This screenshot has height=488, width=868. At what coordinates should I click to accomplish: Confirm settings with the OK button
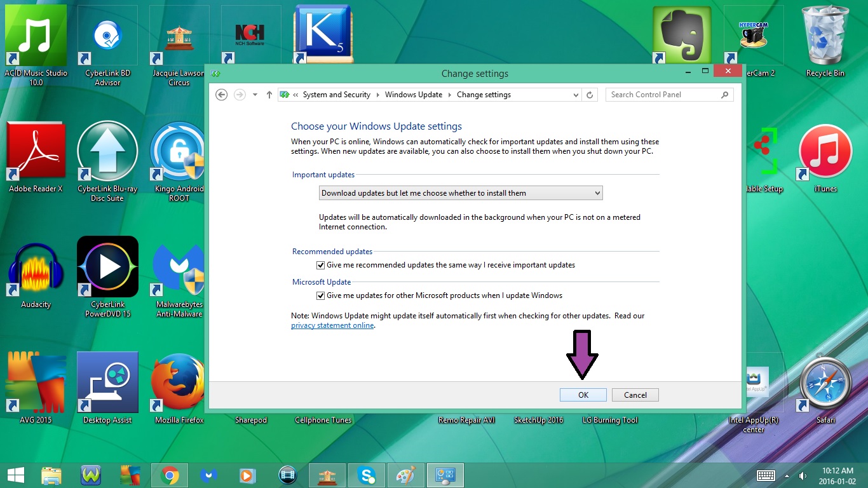[x=583, y=395]
